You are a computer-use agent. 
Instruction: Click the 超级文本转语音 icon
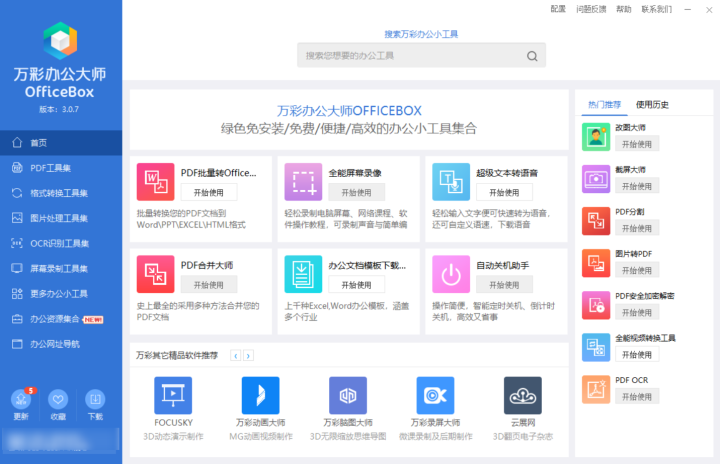pos(451,182)
